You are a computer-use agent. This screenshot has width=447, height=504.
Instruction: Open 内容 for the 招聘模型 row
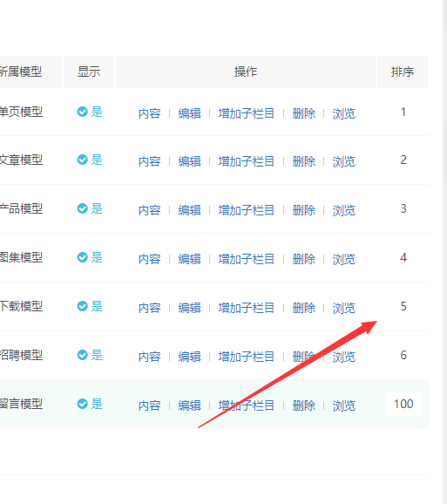pos(149,357)
